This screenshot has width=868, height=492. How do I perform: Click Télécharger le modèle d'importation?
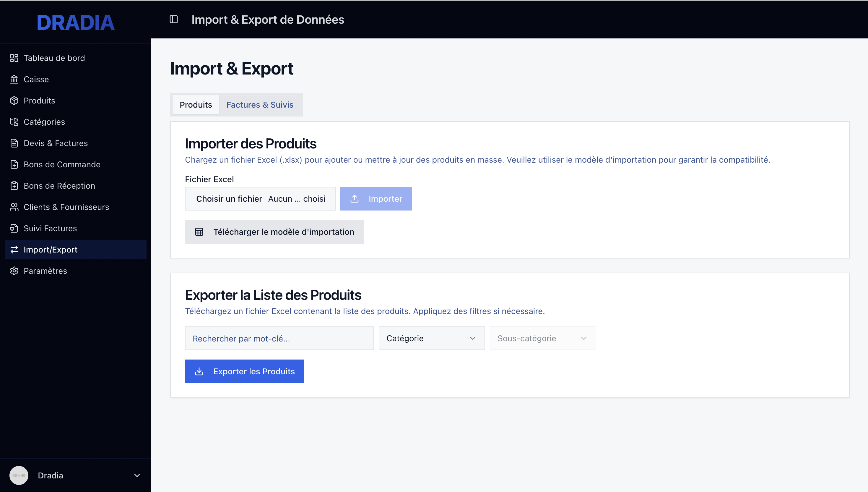click(274, 232)
